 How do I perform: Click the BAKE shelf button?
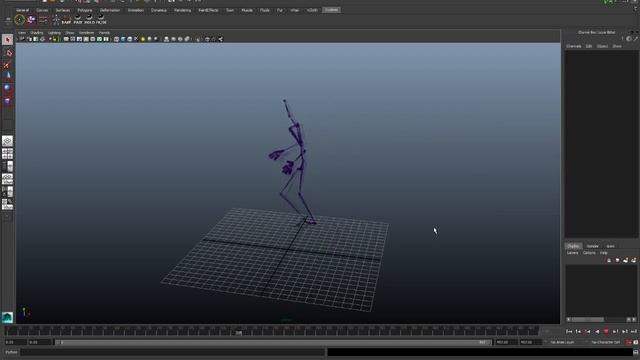pyautogui.click(x=66, y=20)
